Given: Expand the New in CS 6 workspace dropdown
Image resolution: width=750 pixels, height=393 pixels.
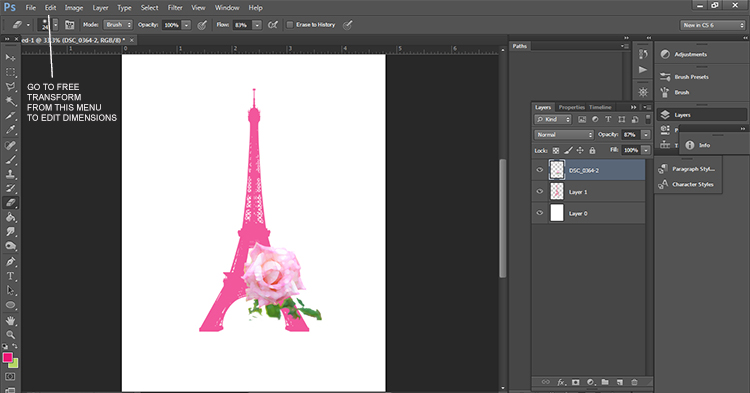Looking at the screenshot, I should click(x=713, y=25).
